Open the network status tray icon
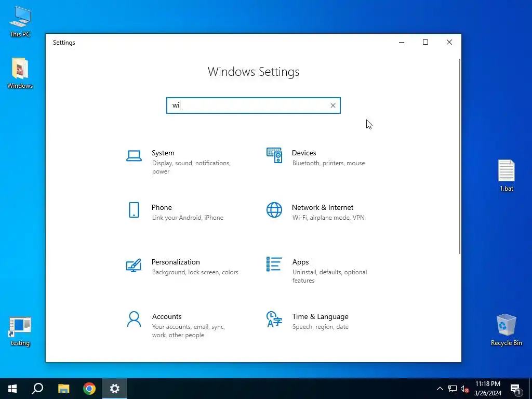 pos(453,389)
